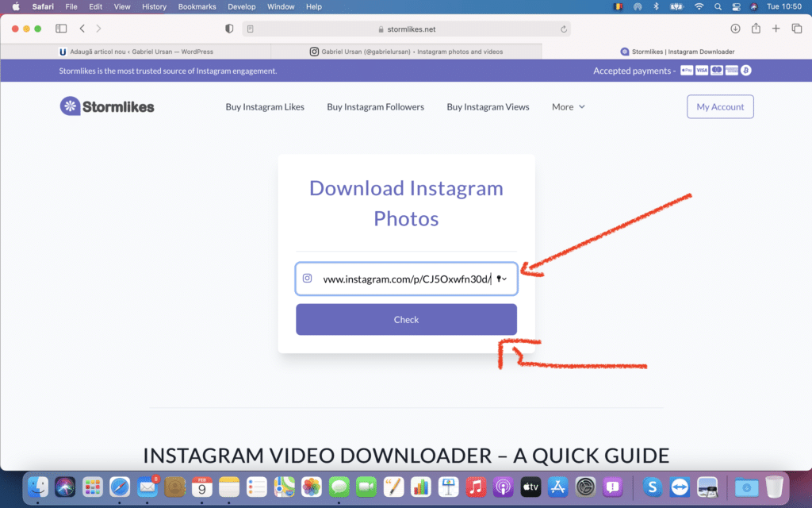This screenshot has width=812, height=508.
Task: Click the Check button
Action: click(406, 319)
